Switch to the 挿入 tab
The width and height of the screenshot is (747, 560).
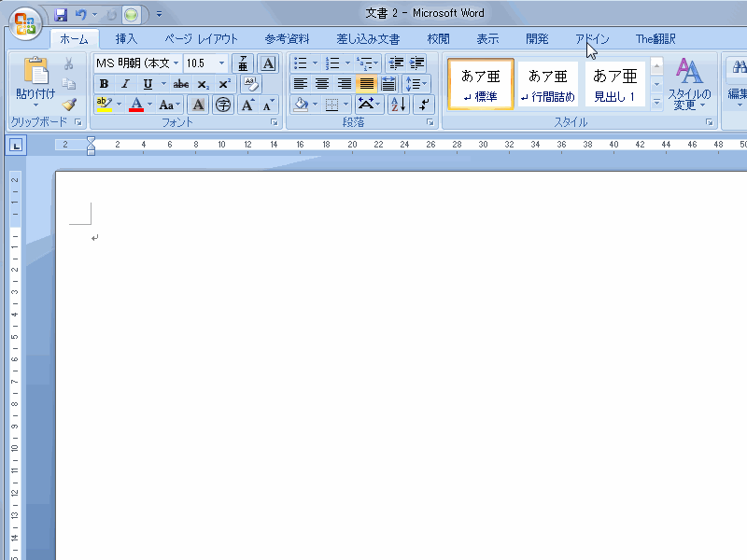[126, 39]
